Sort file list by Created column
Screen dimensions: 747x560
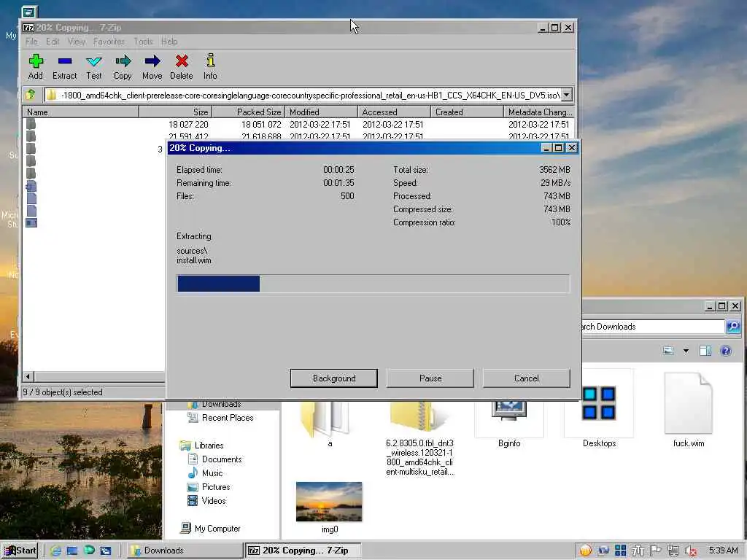[467, 112]
